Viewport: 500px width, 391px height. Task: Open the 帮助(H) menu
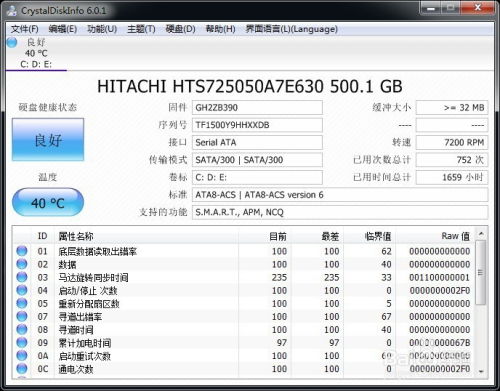[220, 29]
